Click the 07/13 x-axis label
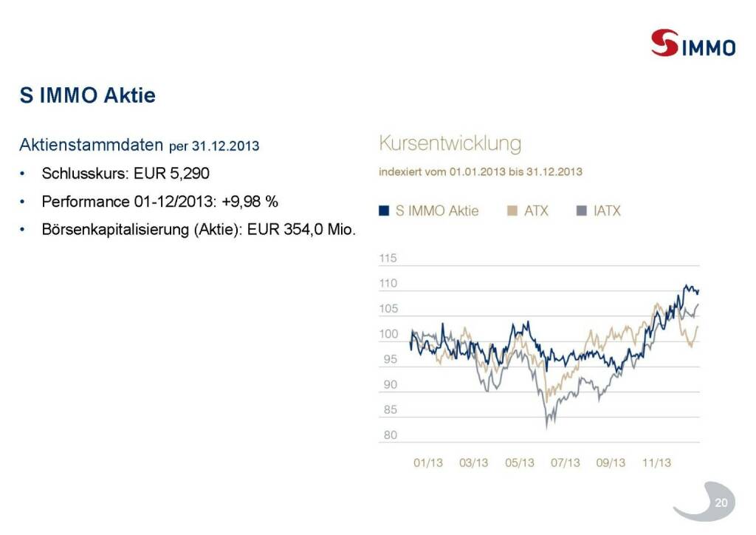Viewport: 756px width, 535px height. pyautogui.click(x=565, y=463)
